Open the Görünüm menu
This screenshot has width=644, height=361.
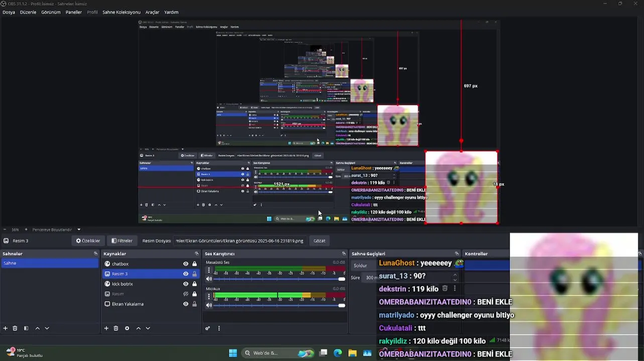point(51,12)
